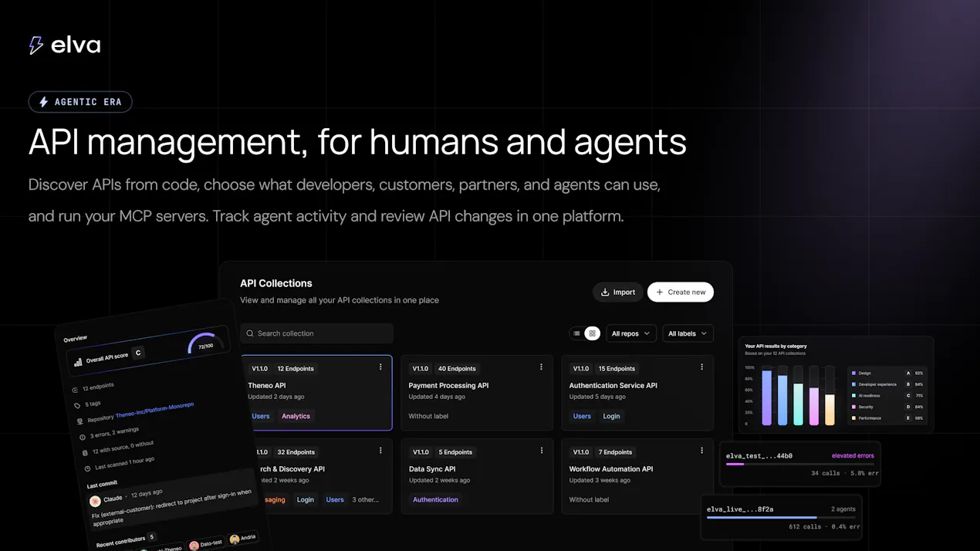Open three-dot menu on Authentication Service API card
980x551 pixels.
pos(701,367)
